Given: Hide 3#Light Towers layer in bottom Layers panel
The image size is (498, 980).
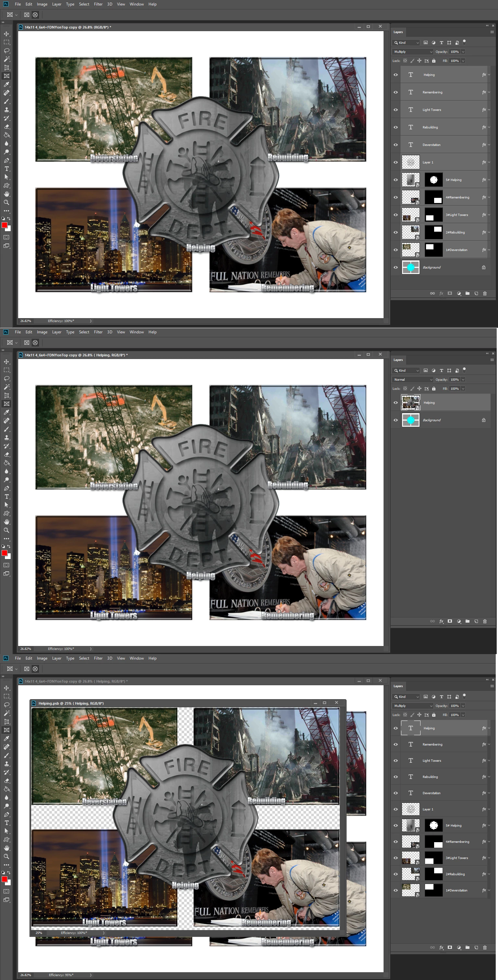Looking at the screenshot, I should [396, 858].
